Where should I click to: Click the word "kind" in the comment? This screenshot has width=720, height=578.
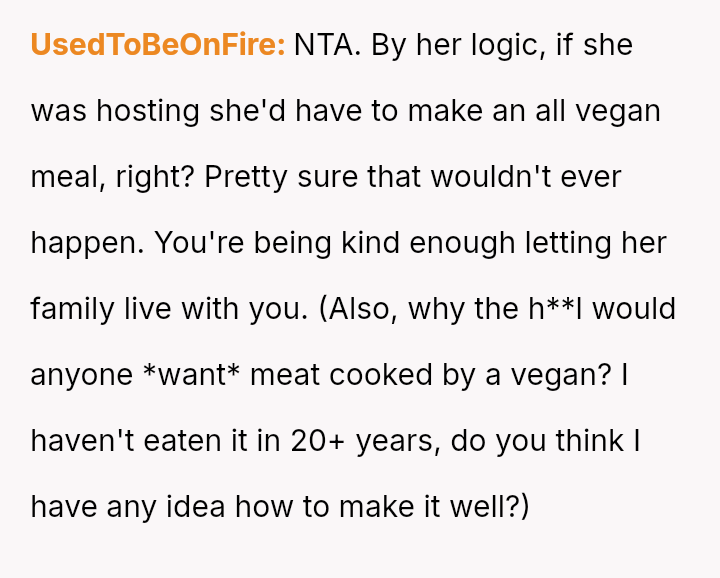(387, 242)
